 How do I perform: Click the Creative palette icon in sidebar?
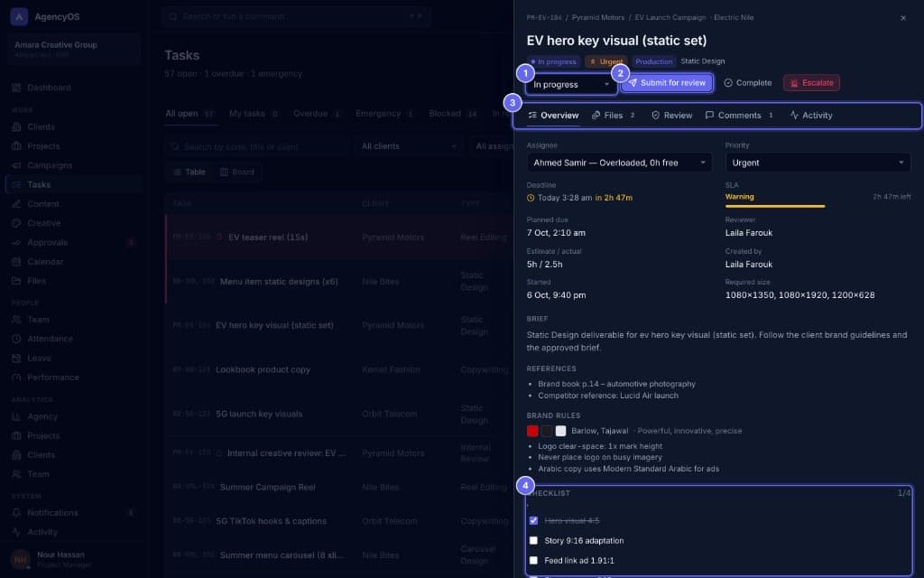coord(16,224)
